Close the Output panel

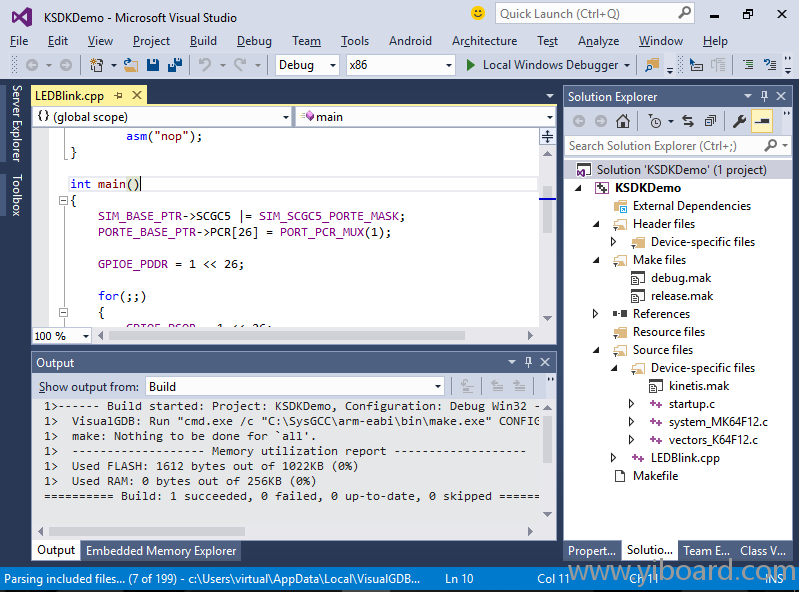point(545,362)
